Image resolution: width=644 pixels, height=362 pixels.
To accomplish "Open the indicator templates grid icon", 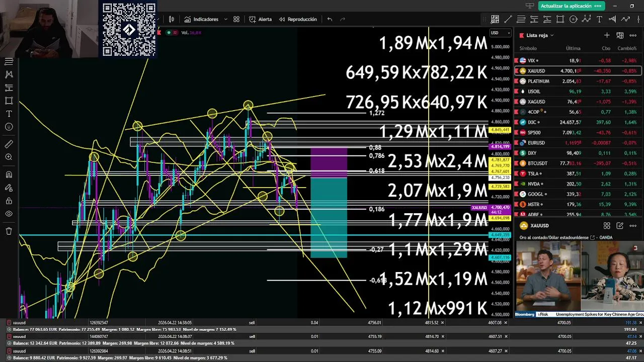I will [236, 19].
